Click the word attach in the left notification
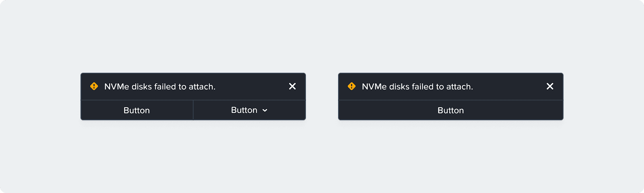The height and width of the screenshot is (193, 644). pos(202,86)
